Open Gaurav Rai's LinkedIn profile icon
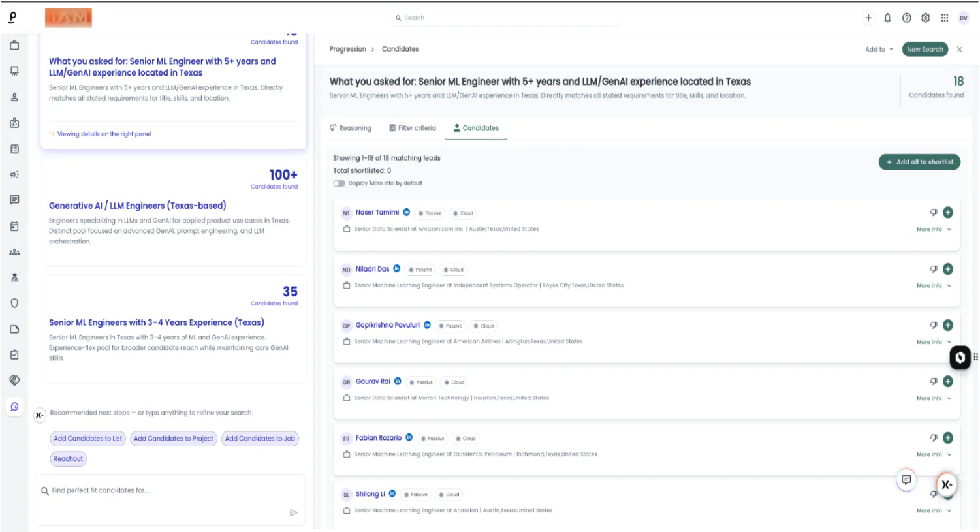 pos(398,381)
